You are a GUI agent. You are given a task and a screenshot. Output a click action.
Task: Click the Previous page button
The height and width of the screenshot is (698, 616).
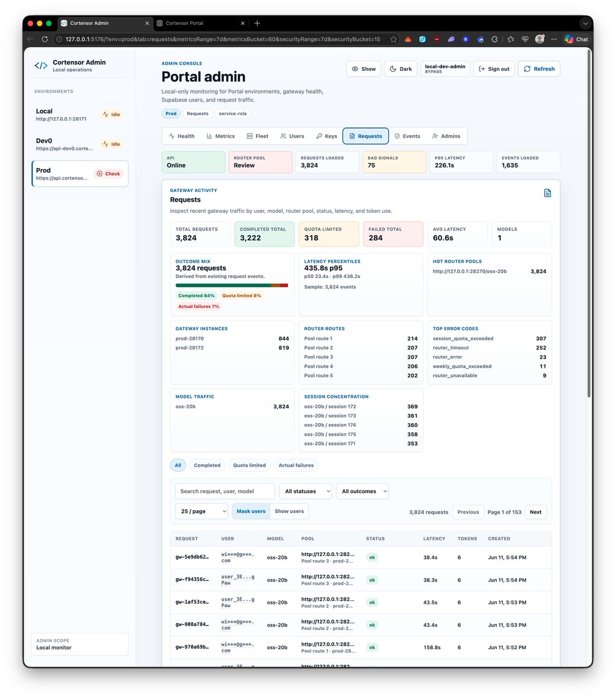tap(468, 512)
